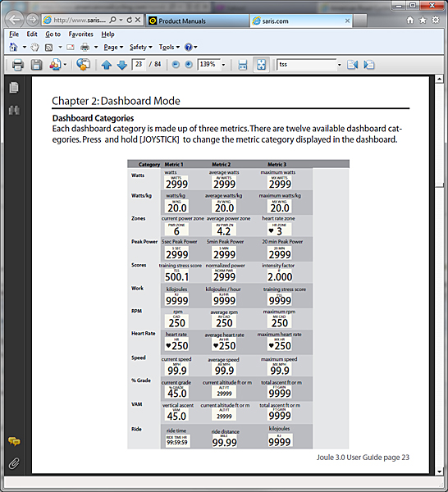
Task: Open the Go to menu
Action: coord(53,34)
